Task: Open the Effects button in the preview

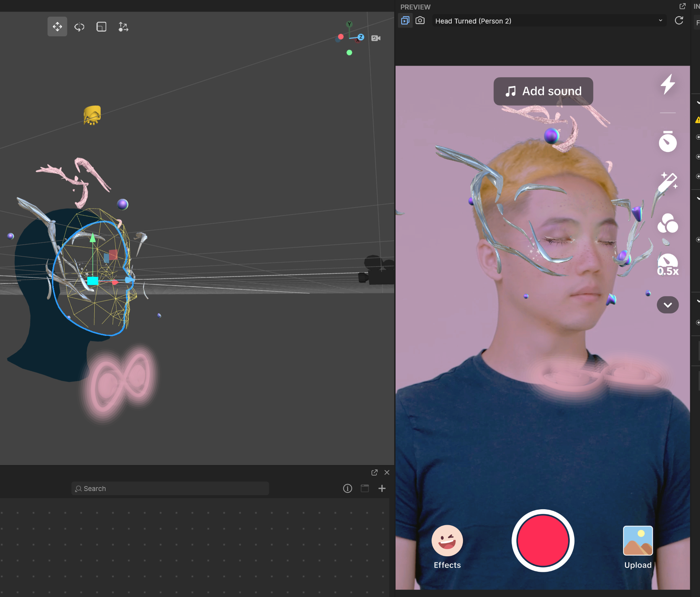Action: point(447,547)
